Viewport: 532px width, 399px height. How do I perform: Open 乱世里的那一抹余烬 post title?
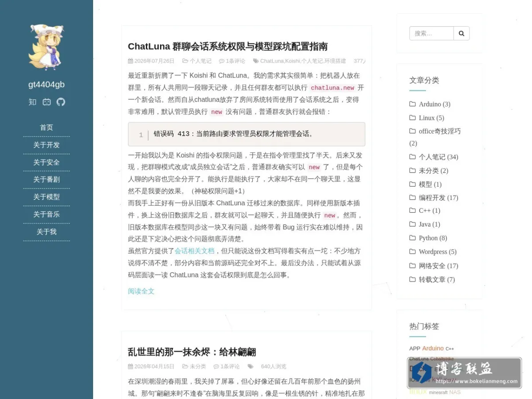[192, 352]
